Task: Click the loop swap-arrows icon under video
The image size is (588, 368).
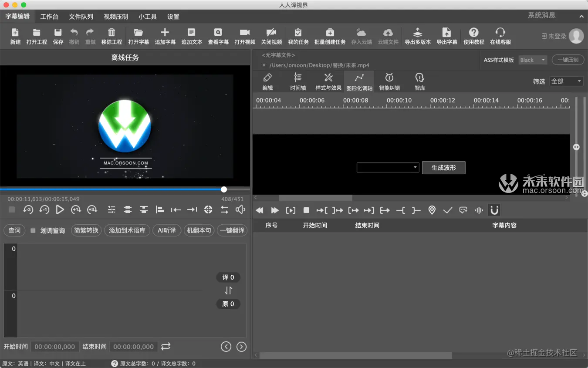Action: click(x=224, y=210)
